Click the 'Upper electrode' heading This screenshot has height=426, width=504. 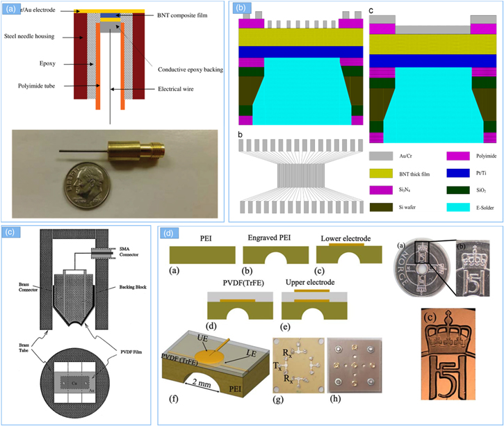310,282
